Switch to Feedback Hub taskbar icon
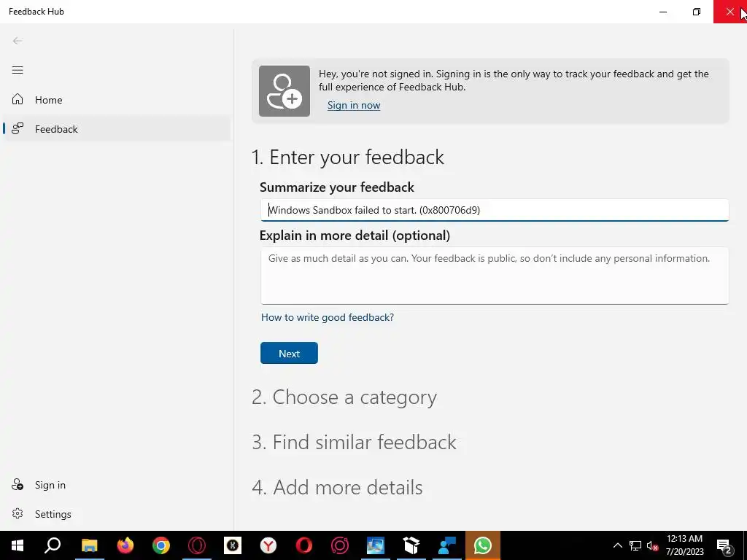This screenshot has width=747, height=560. pyautogui.click(x=447, y=545)
